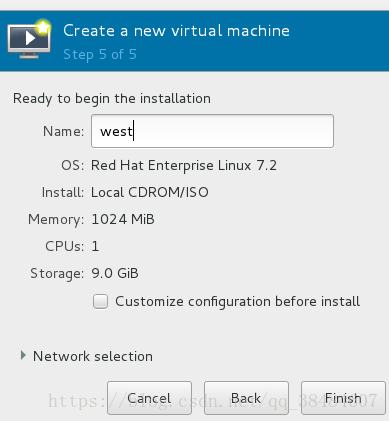Enable Customize configuration before install checkbox
The width and height of the screenshot is (389, 421).
point(100,302)
